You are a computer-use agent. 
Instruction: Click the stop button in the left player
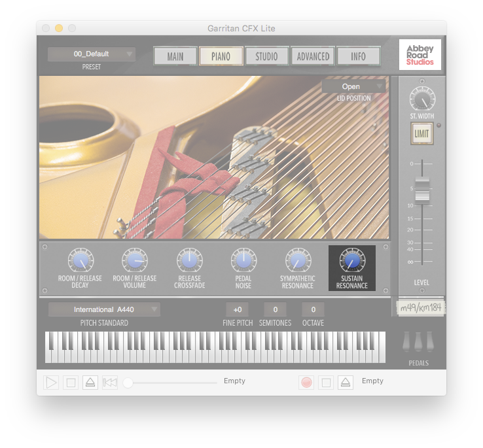tap(71, 383)
